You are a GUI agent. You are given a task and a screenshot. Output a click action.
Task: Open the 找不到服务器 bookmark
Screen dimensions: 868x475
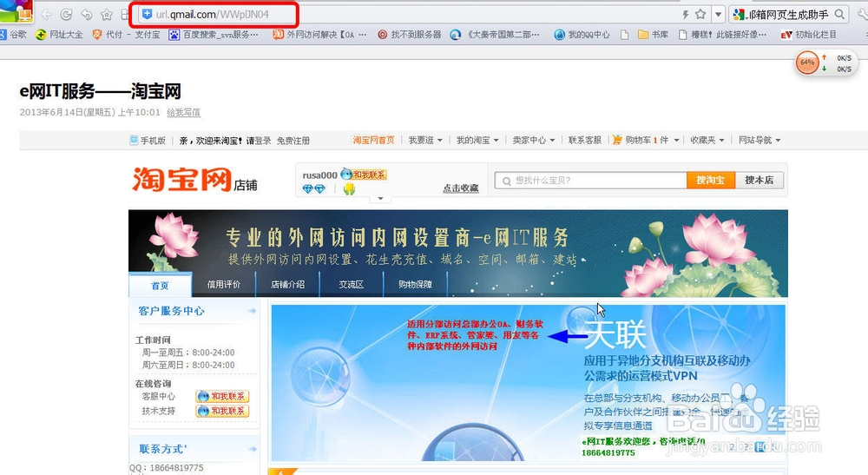409,35
